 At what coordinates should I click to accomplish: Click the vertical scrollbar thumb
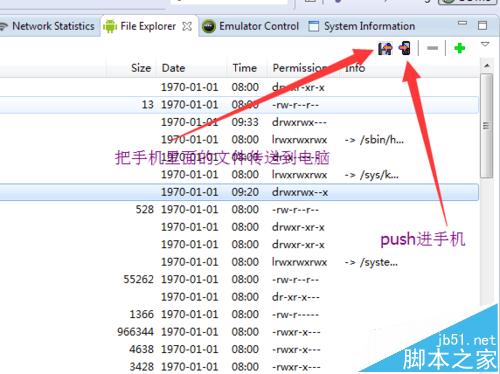(487, 126)
